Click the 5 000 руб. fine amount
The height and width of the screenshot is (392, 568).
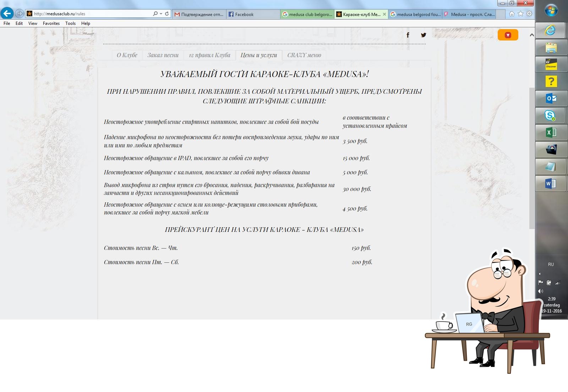pos(355,173)
